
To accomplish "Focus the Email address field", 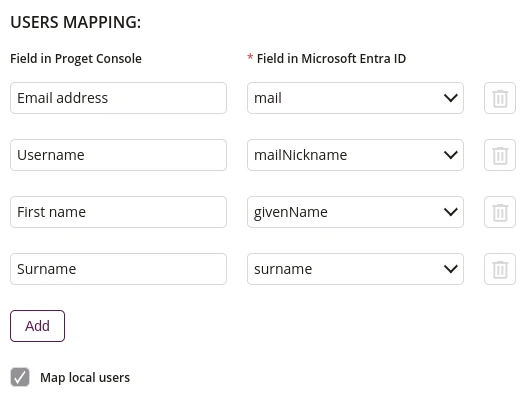I will point(118,98).
